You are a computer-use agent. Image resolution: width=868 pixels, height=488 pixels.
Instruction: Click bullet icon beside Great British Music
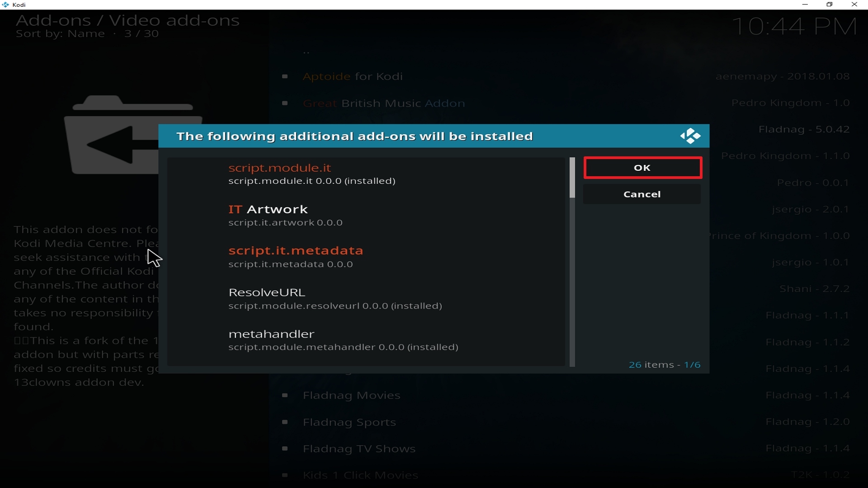tap(285, 103)
